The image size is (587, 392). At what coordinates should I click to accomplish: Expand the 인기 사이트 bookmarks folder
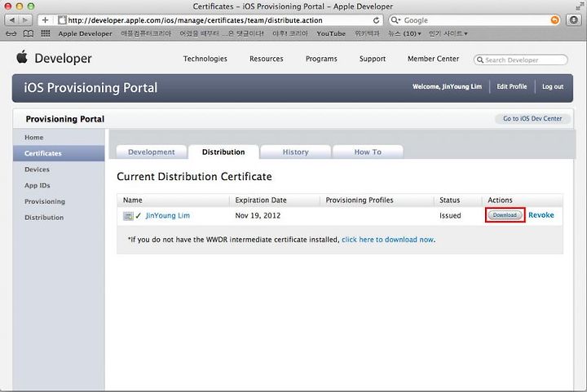click(448, 33)
